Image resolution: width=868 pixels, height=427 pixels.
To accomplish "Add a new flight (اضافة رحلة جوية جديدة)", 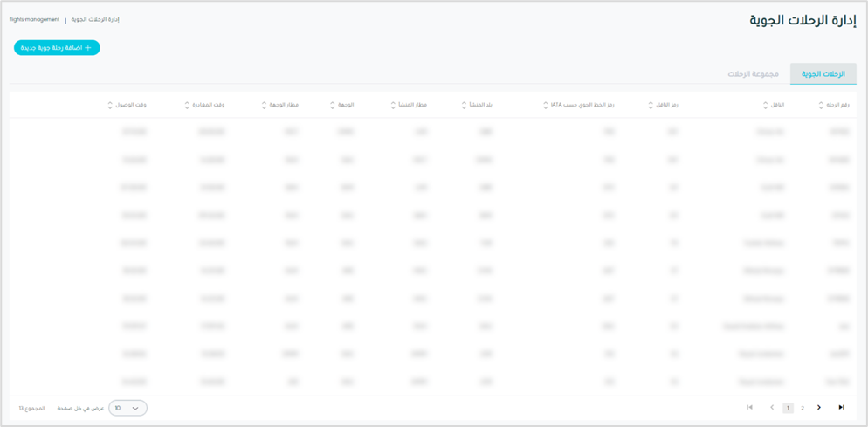I will (x=57, y=48).
